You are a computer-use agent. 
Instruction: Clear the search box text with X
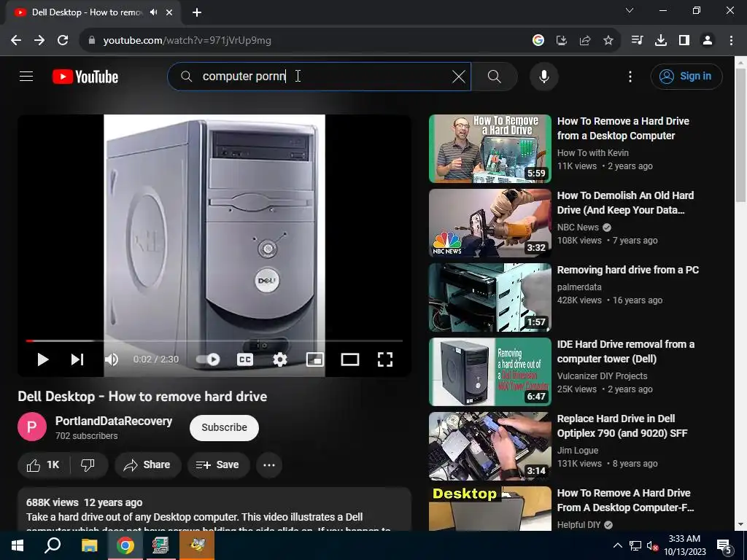coord(458,76)
